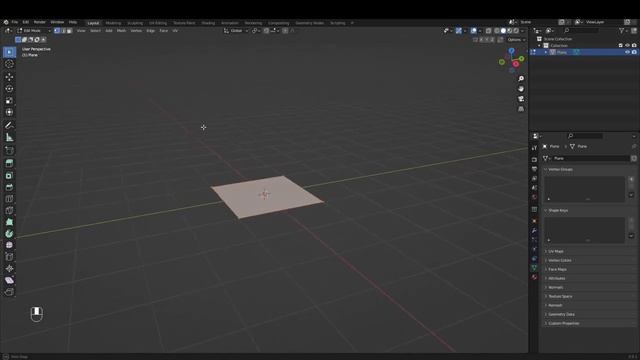Select the Cursor tool
Image resolution: width=640 pixels, height=360 pixels.
(9, 64)
